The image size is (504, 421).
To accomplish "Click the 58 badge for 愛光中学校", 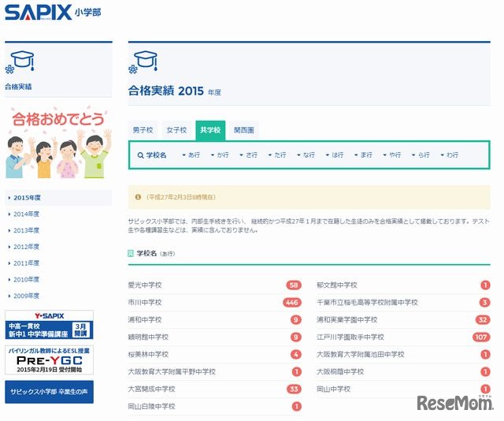I will tap(294, 285).
